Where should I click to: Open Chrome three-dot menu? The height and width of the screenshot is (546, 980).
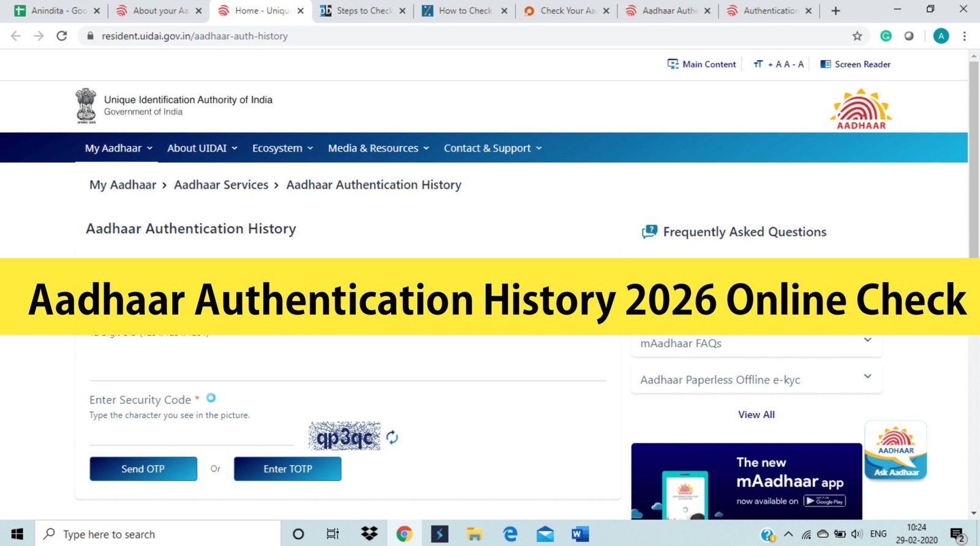964,36
